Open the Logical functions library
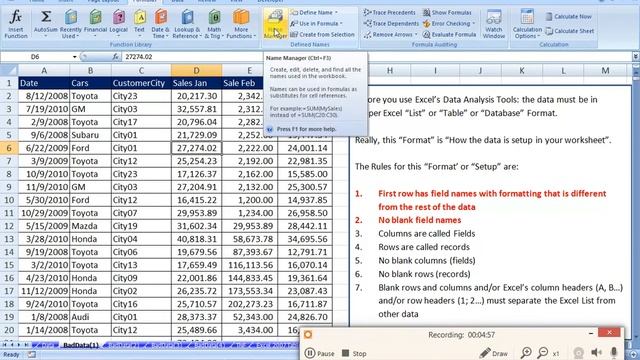The image size is (640, 360). click(x=119, y=24)
